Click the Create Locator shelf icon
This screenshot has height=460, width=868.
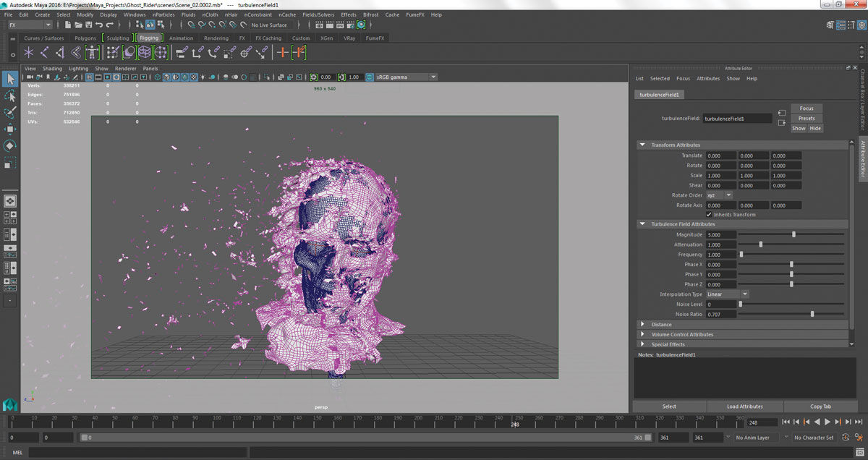[x=28, y=52]
